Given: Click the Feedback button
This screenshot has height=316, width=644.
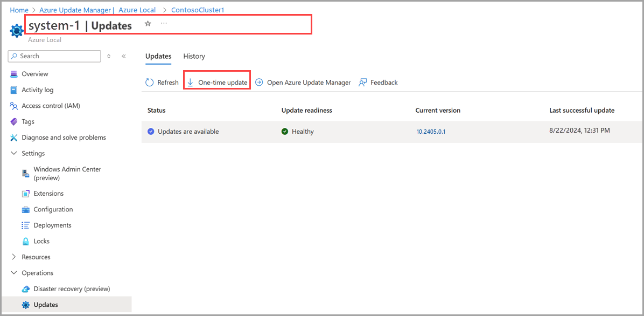Looking at the screenshot, I should (378, 83).
